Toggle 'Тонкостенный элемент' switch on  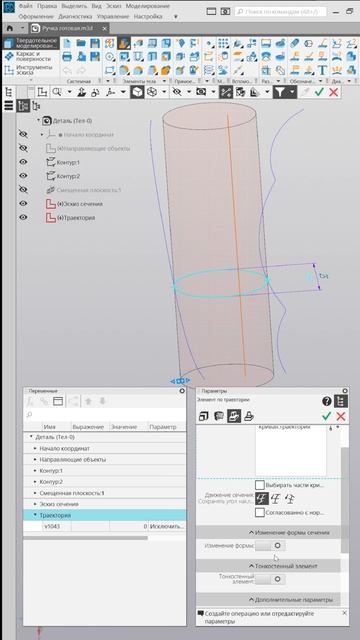[x=270, y=579]
